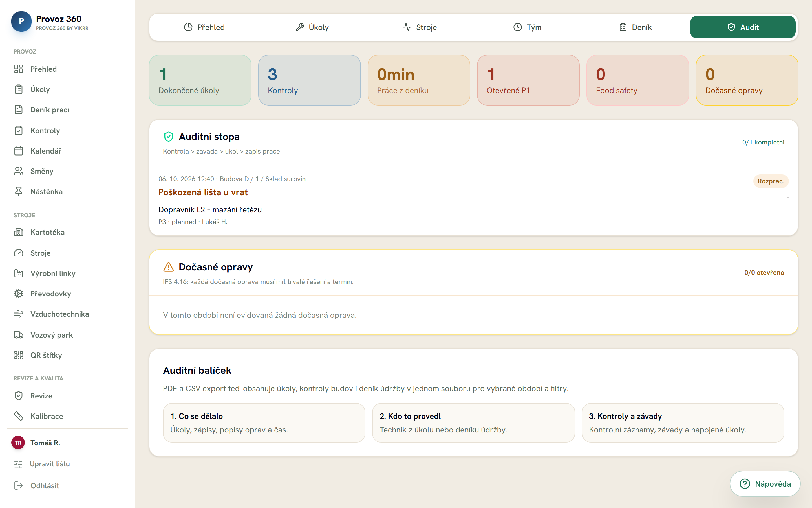This screenshot has height=508, width=812.
Task: Click the 0/1 kompletni counter
Action: coord(763,142)
